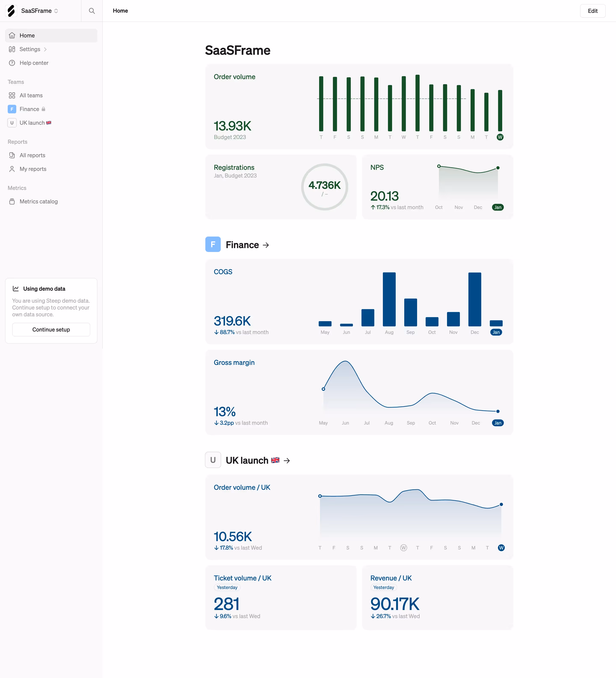Open the workspace switcher next to SaaSFrame
This screenshot has width=616, height=678.
[56, 11]
